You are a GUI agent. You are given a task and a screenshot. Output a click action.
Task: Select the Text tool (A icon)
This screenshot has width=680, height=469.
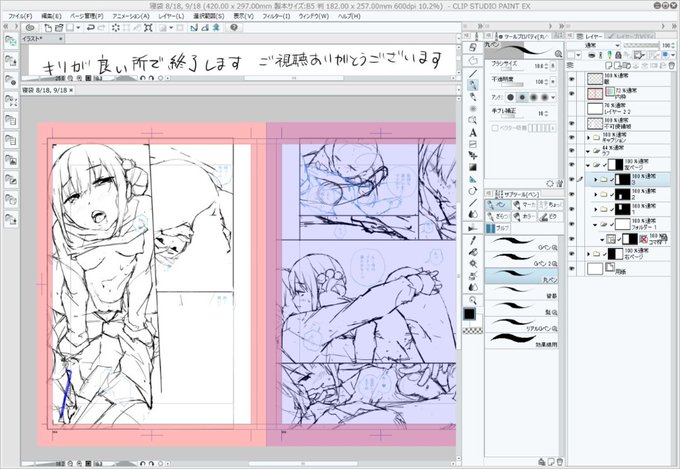pos(473,133)
